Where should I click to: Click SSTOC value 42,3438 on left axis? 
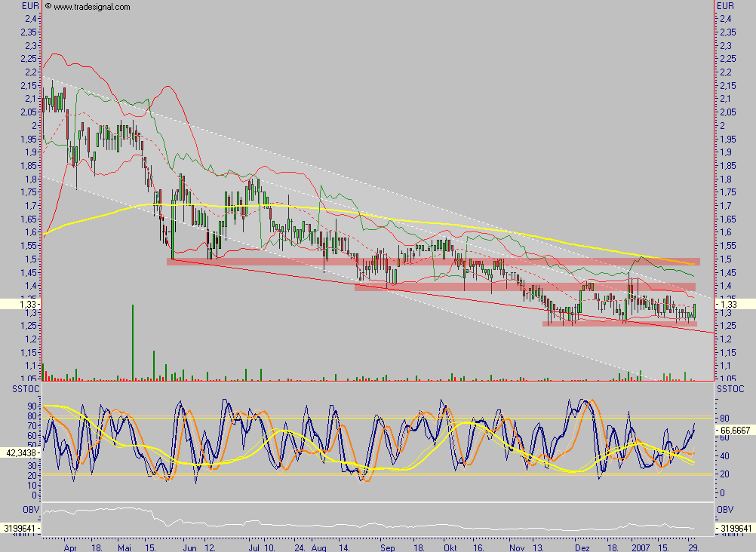point(20,453)
